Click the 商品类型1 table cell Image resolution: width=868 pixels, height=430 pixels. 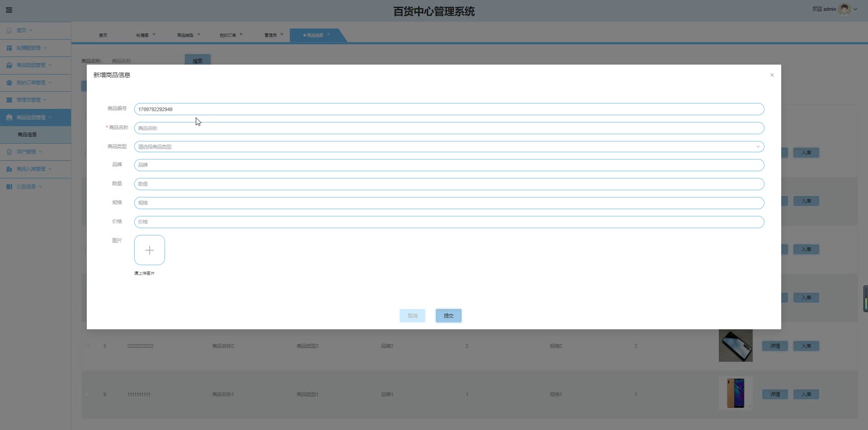tap(307, 394)
